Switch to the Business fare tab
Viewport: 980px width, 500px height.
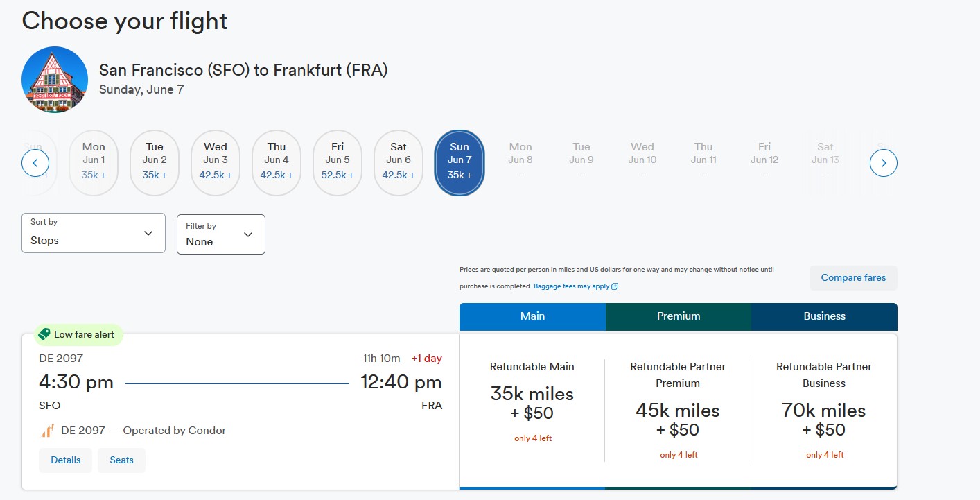pos(824,316)
